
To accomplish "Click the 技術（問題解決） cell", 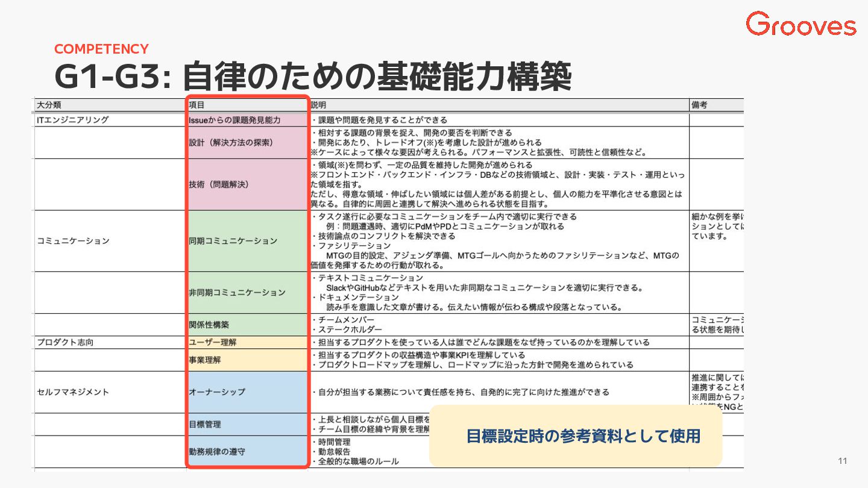I will 248,184.
